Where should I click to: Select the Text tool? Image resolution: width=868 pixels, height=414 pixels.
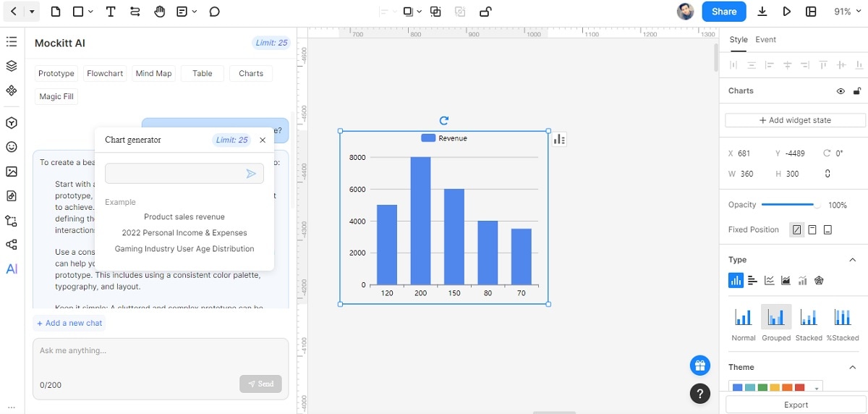click(111, 12)
